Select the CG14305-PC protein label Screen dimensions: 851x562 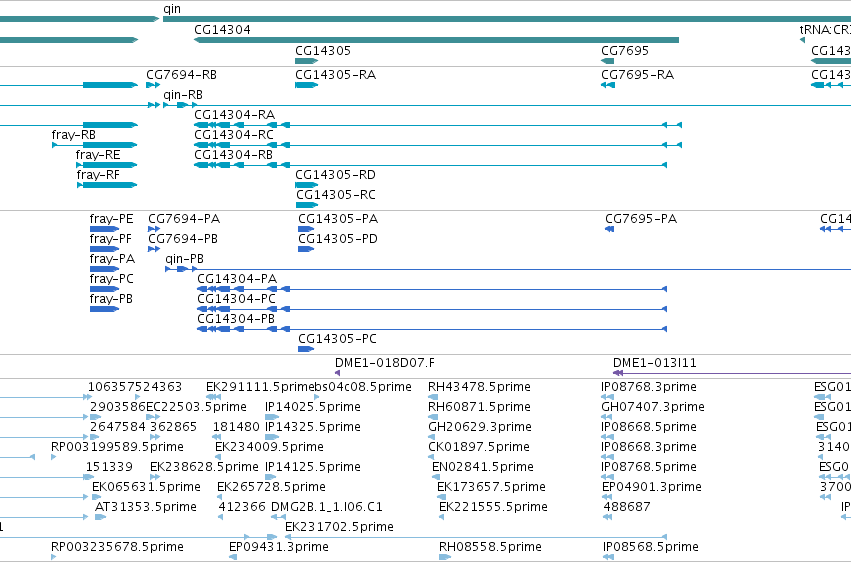pyautogui.click(x=337, y=339)
